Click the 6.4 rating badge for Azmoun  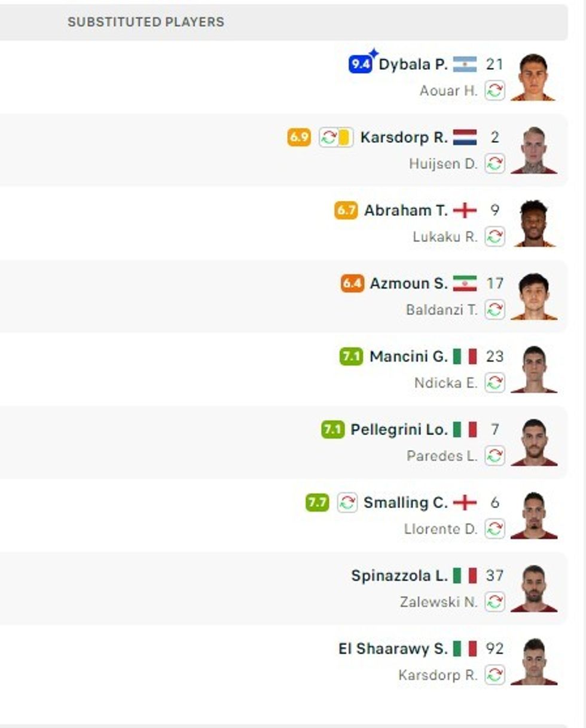tap(352, 283)
